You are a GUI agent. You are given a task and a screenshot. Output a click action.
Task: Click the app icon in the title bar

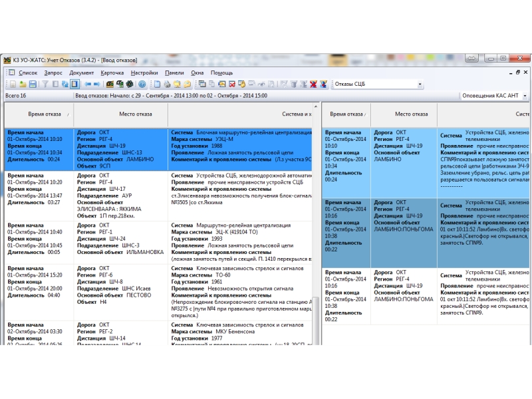pos(7,60)
